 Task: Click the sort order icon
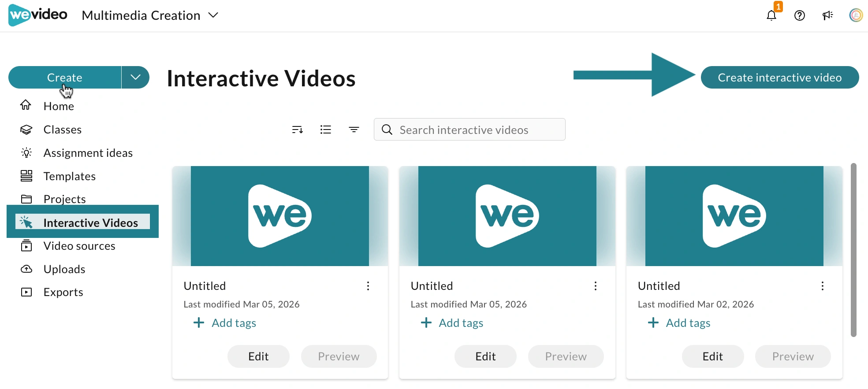tap(298, 130)
